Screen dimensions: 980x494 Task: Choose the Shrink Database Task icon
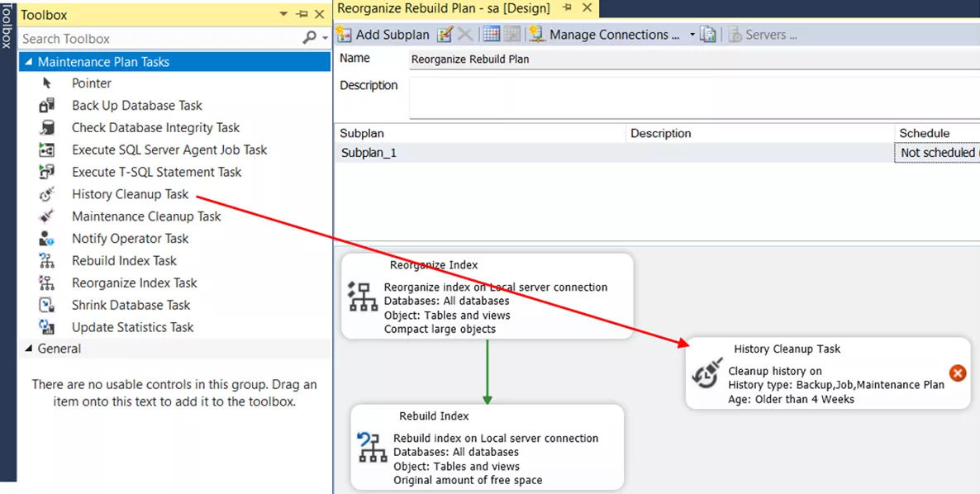coord(47,305)
